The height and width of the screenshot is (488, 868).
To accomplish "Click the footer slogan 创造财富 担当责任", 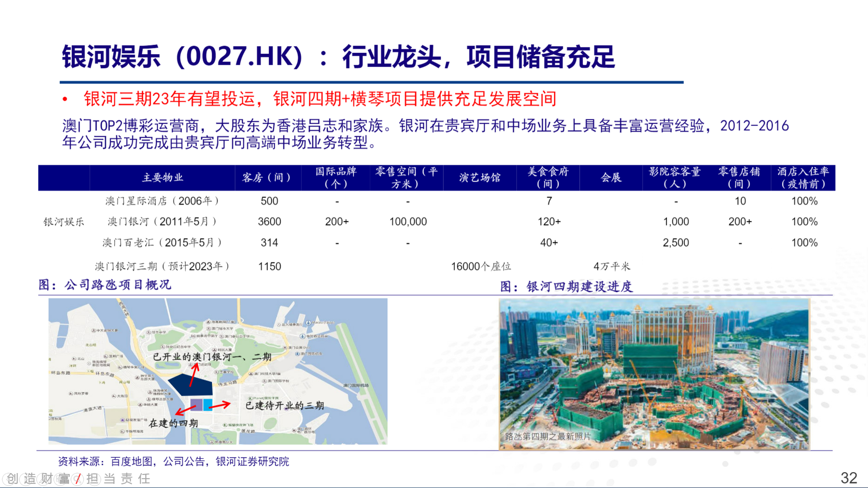I will (x=78, y=479).
